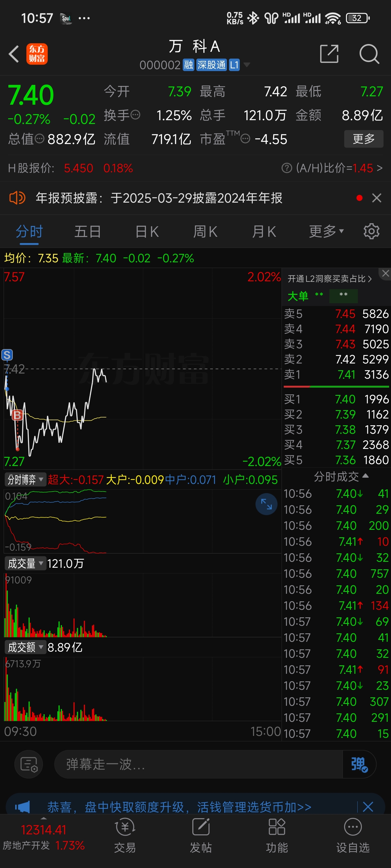Focus the 弹幕走一波 input field
The image size is (391, 868).
tap(198, 764)
